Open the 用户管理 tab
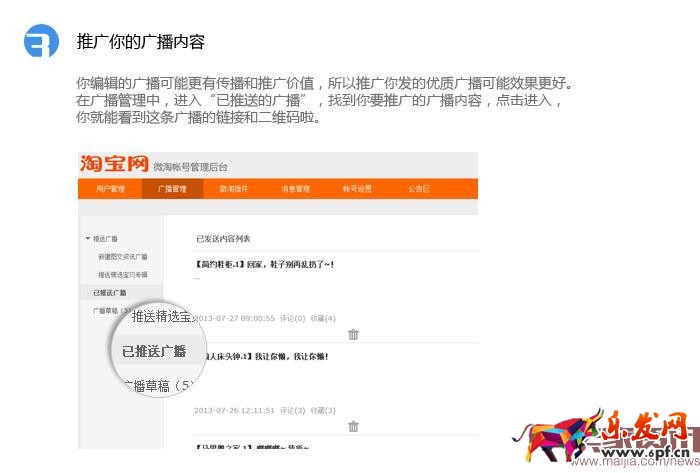The height and width of the screenshot is (473, 700). pyautogui.click(x=110, y=189)
